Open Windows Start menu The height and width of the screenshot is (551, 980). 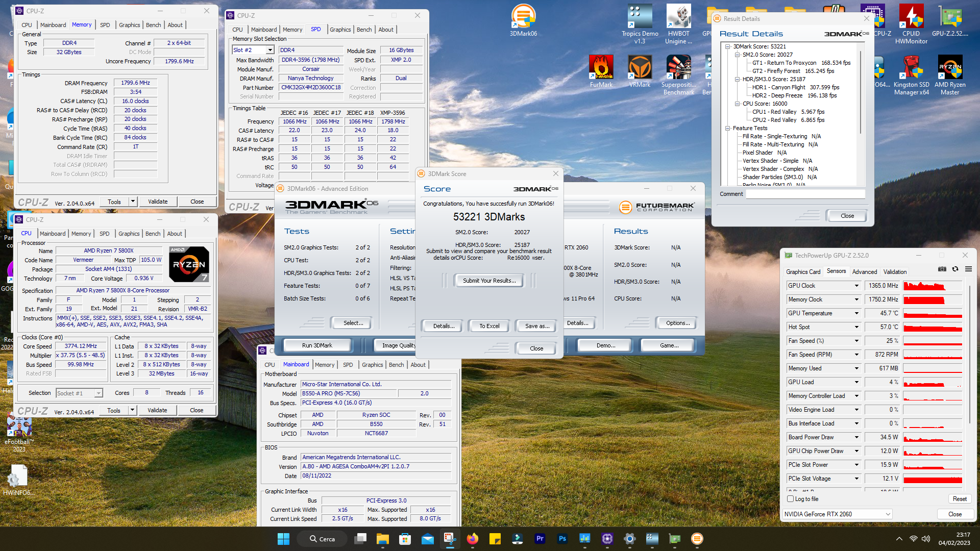(283, 539)
